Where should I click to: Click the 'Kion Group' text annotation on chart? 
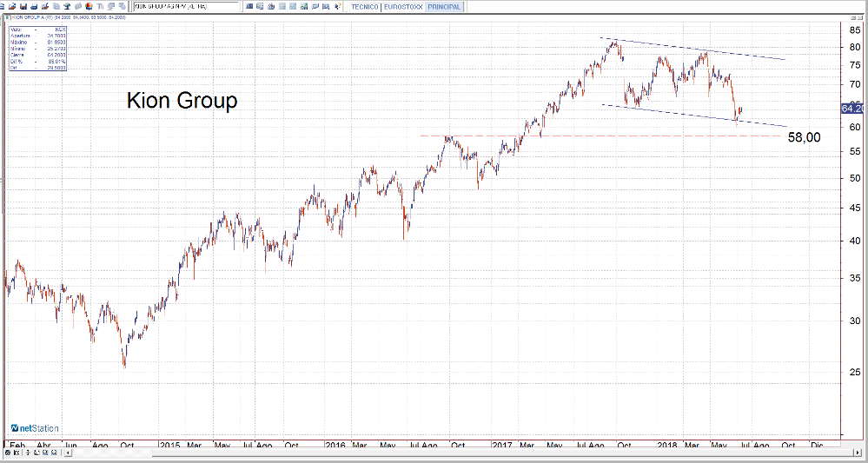(182, 102)
